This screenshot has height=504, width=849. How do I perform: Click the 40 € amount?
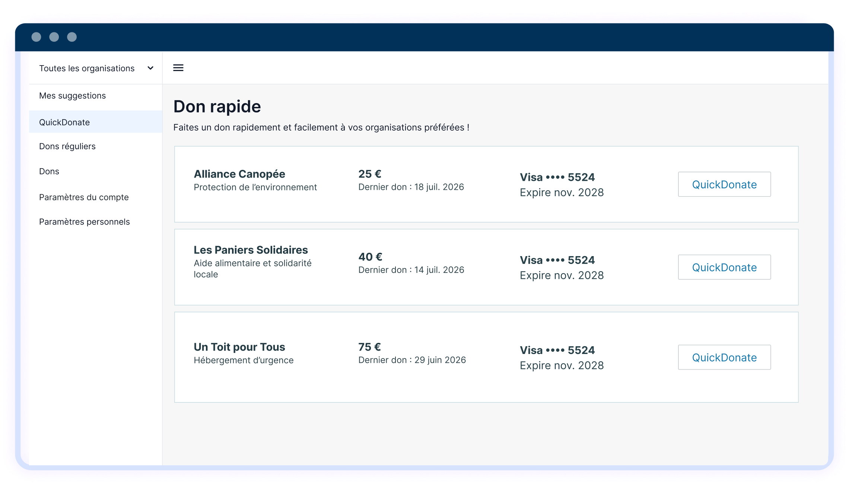coord(370,257)
